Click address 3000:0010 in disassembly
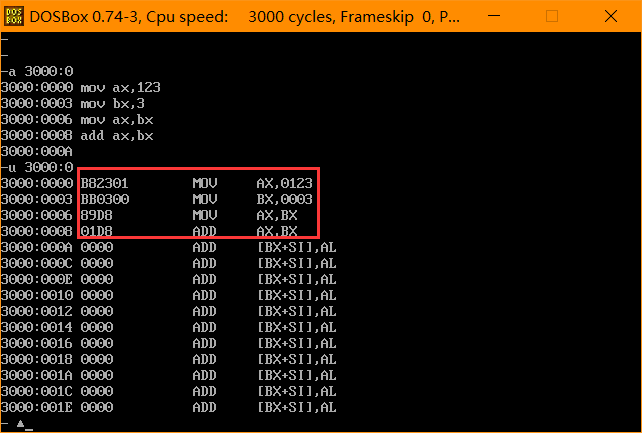This screenshot has height=433, width=642. [x=37, y=295]
